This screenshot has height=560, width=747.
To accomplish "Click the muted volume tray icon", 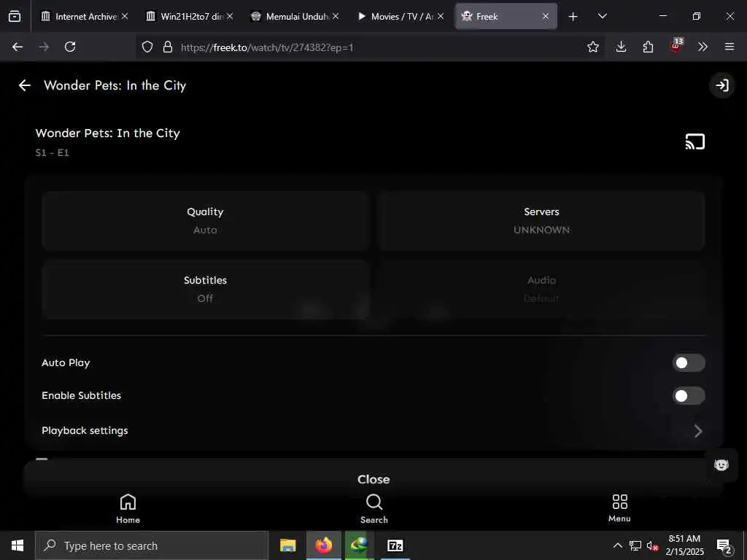I will [652, 546].
